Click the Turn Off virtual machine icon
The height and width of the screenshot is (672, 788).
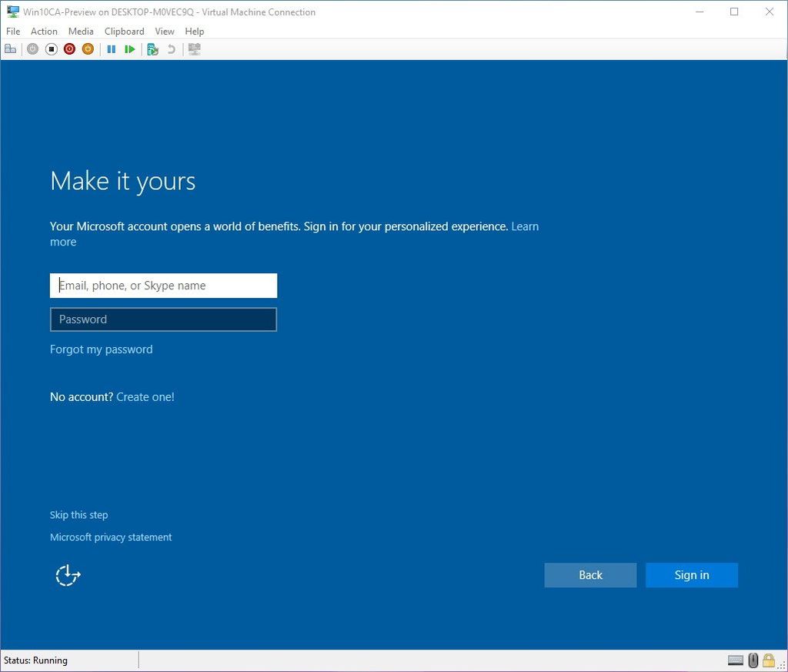(51, 48)
